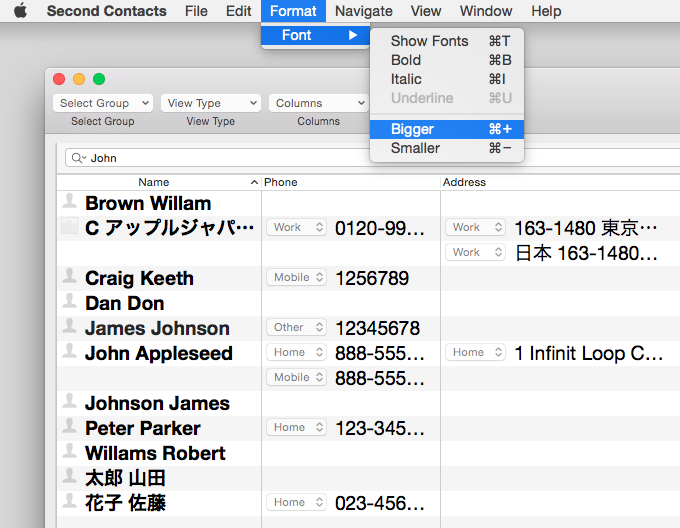The image size is (680, 528).
Task: Click address 1 Infinit Loop C…
Action: click(x=588, y=353)
